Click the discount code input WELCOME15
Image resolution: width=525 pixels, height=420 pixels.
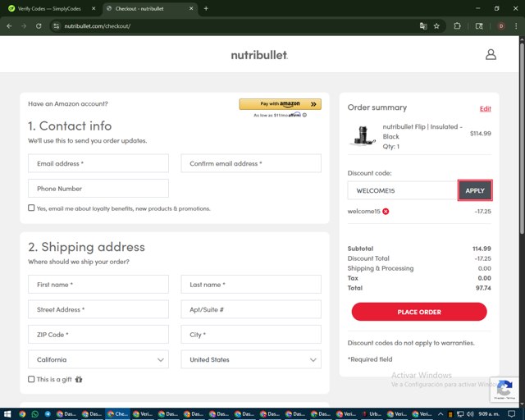coord(403,190)
